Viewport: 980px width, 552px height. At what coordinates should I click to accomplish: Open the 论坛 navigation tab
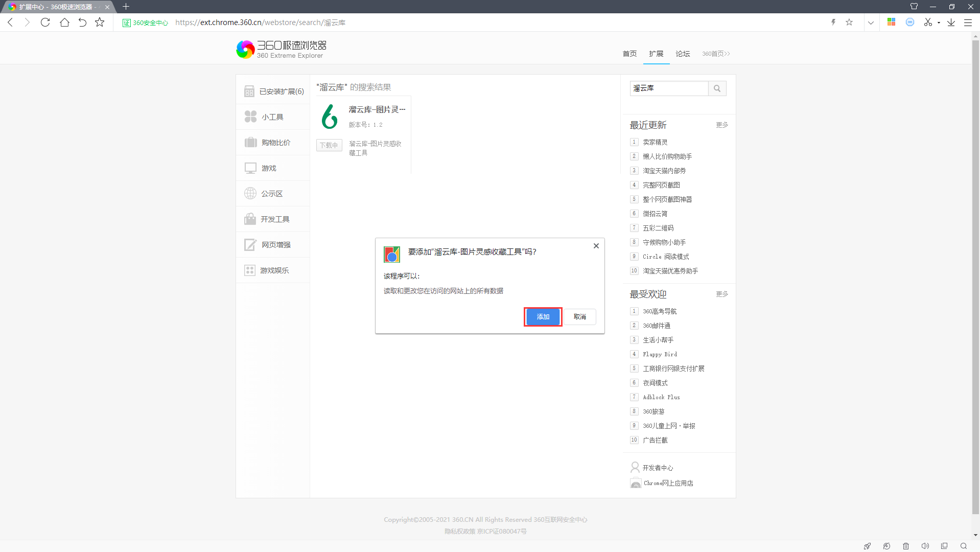click(683, 54)
